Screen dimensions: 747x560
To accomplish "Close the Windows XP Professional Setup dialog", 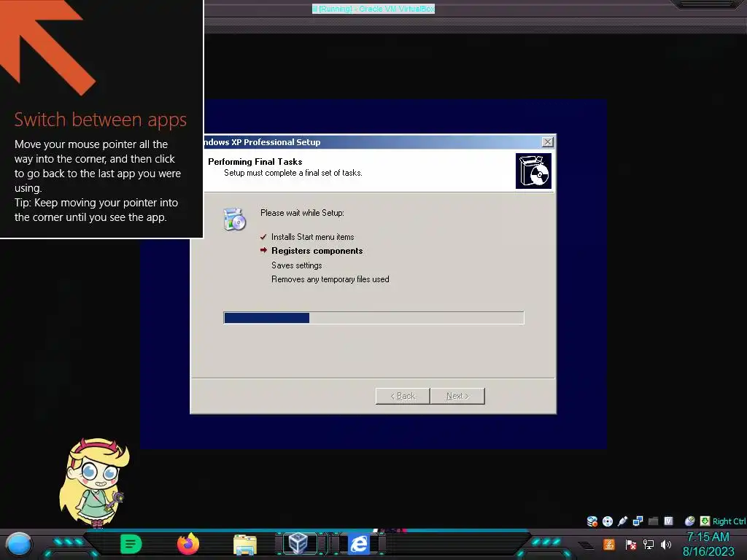I will (548, 142).
